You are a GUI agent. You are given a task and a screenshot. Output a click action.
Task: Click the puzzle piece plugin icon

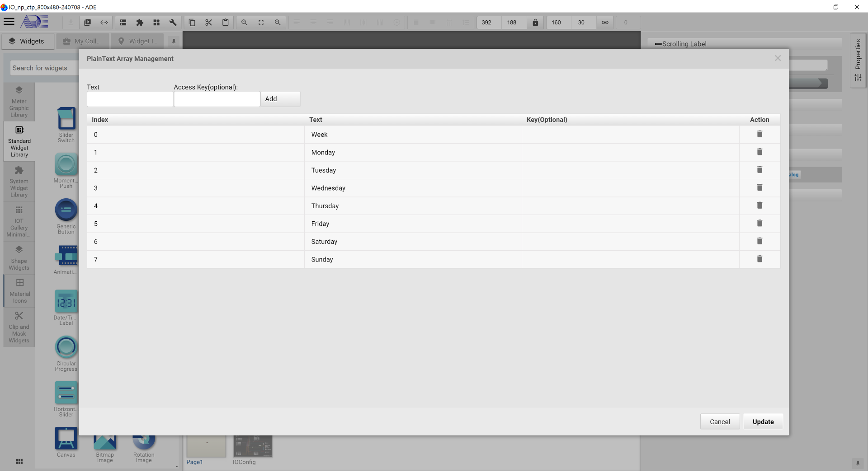coord(140,23)
